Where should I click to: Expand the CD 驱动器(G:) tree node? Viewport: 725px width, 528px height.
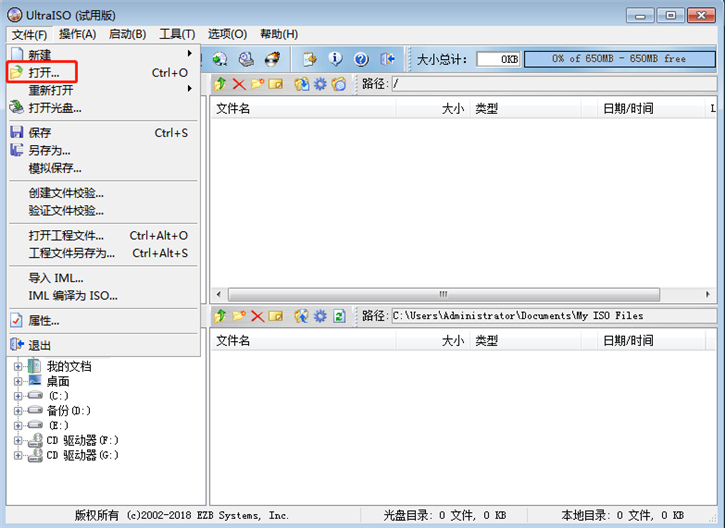click(x=18, y=455)
